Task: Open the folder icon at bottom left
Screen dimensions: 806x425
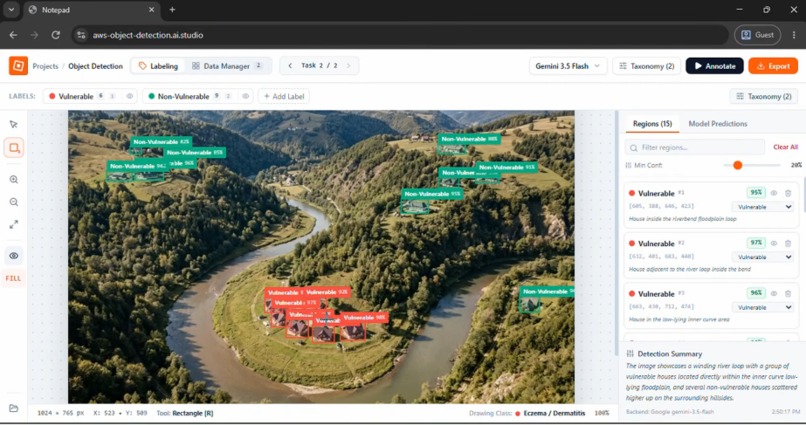Action: 14,408
